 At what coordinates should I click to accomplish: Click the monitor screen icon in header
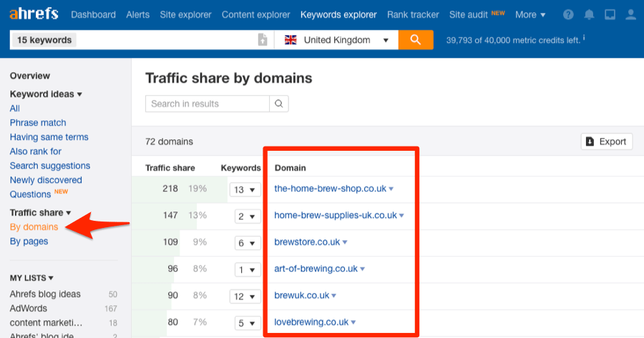[x=610, y=15]
